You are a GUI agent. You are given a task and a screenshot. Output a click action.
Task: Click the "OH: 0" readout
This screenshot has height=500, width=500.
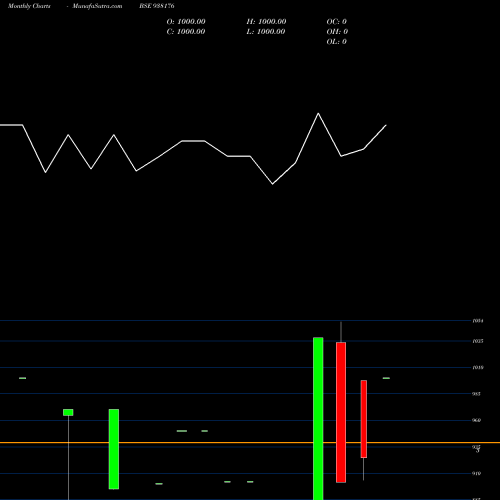(x=337, y=32)
